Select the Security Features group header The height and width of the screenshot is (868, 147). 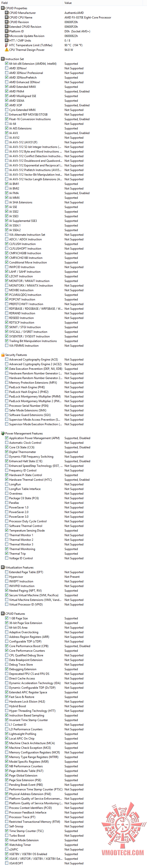tap(16, 355)
